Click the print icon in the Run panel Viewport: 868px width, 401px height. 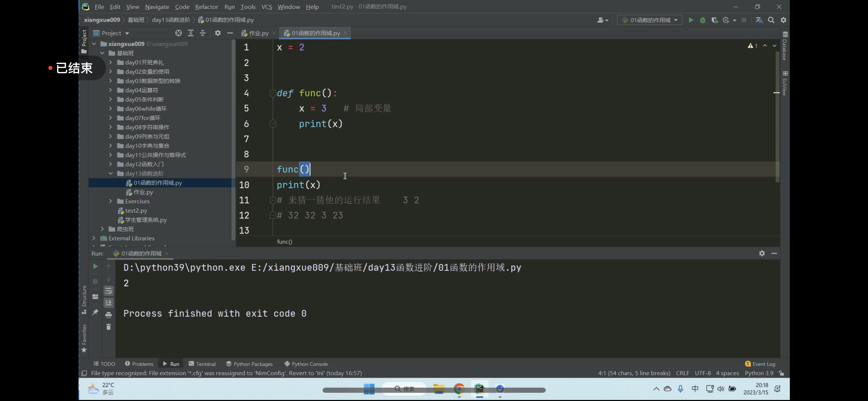tap(109, 315)
